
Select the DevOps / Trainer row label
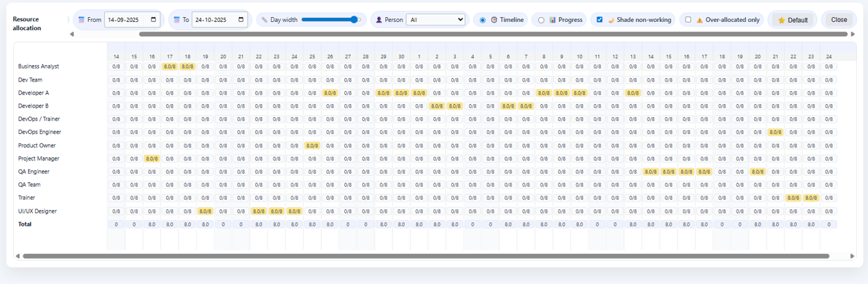click(x=39, y=119)
